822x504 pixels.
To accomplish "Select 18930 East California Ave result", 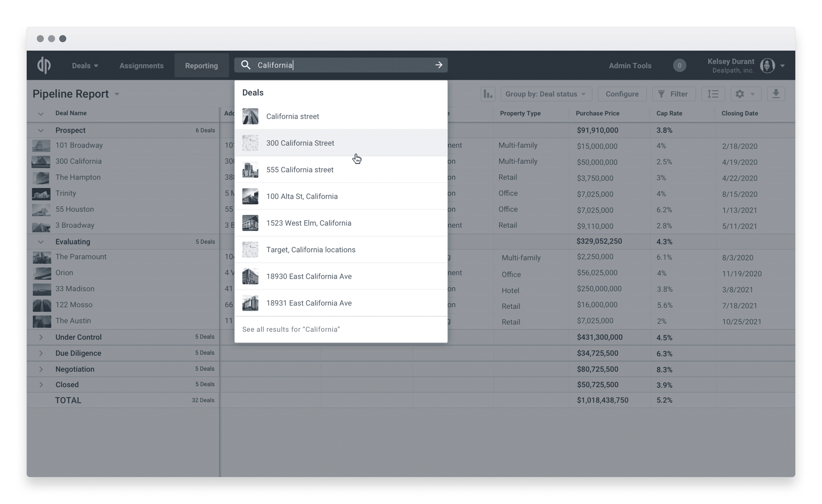I will click(x=341, y=276).
